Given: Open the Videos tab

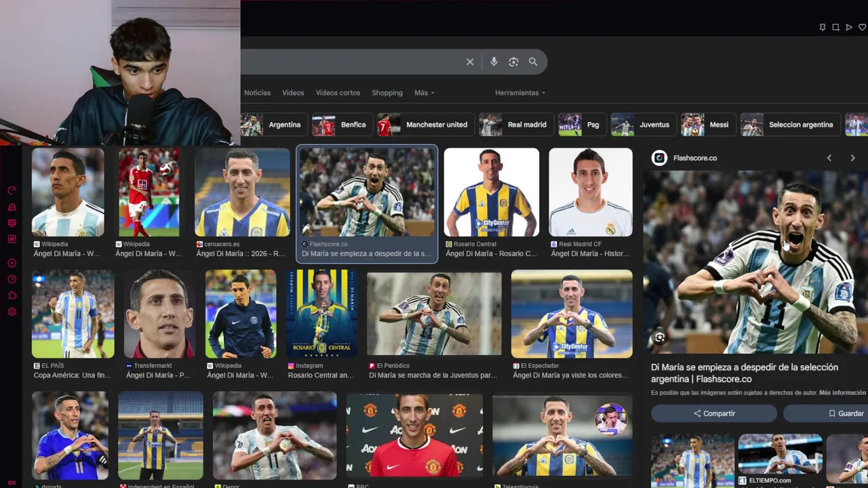Looking at the screenshot, I should [293, 93].
